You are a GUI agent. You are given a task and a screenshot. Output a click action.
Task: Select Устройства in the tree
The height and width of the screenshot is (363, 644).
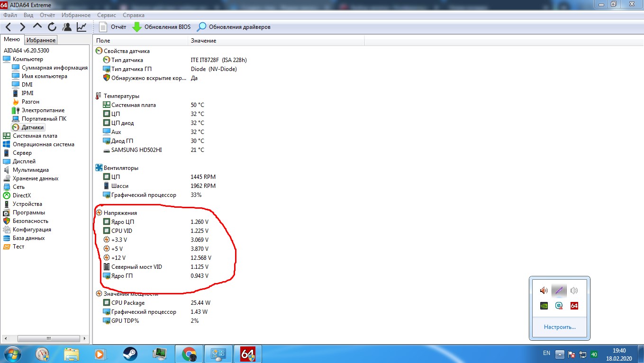pyautogui.click(x=23, y=204)
